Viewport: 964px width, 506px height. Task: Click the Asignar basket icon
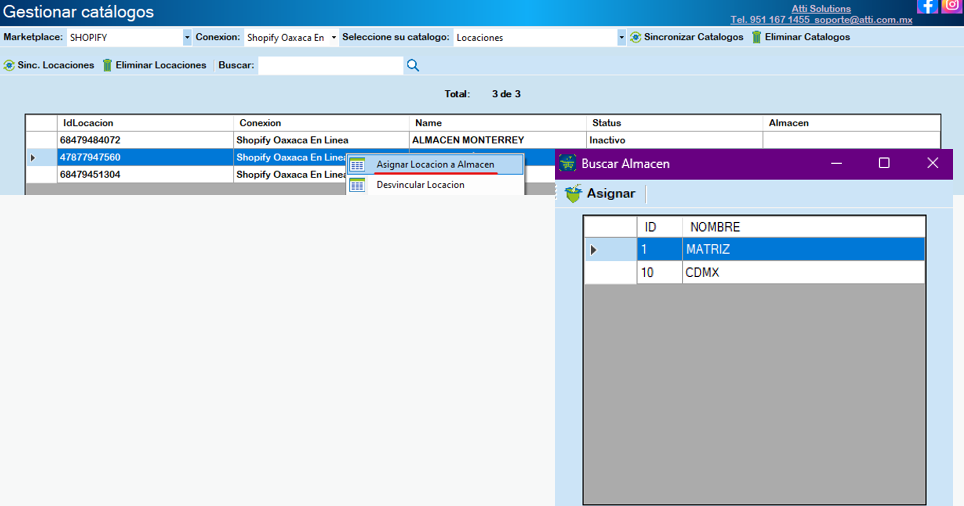point(573,194)
